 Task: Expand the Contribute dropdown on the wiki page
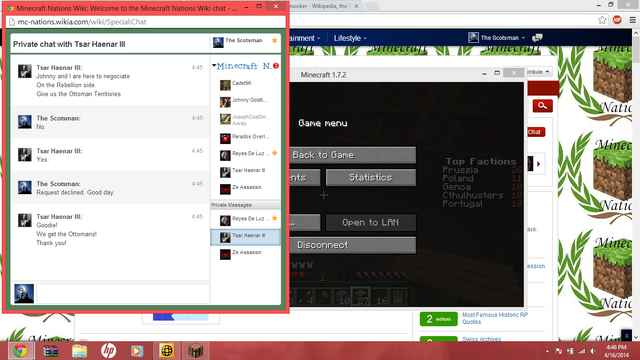[539, 72]
